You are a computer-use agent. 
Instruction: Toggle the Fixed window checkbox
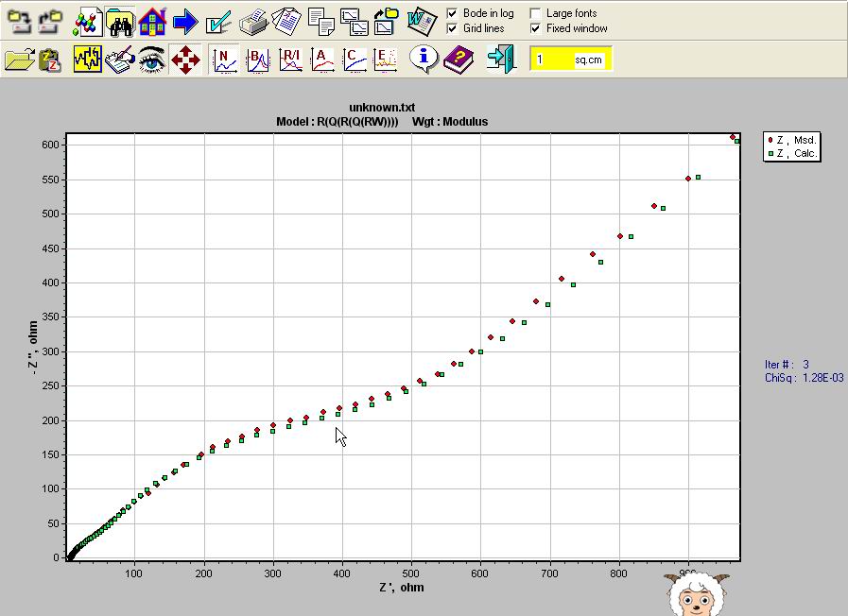pyautogui.click(x=535, y=28)
